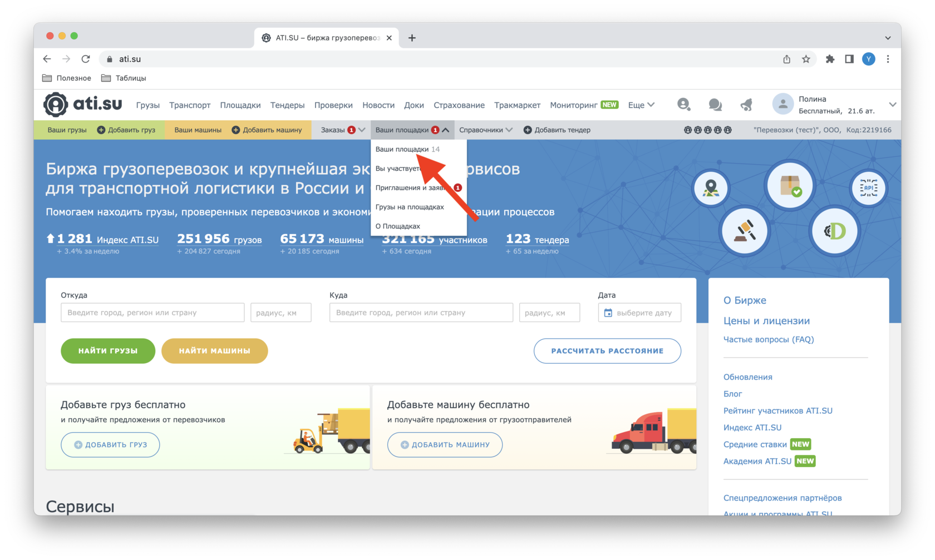Open the chat messages icon
The height and width of the screenshot is (560, 935).
click(x=715, y=105)
